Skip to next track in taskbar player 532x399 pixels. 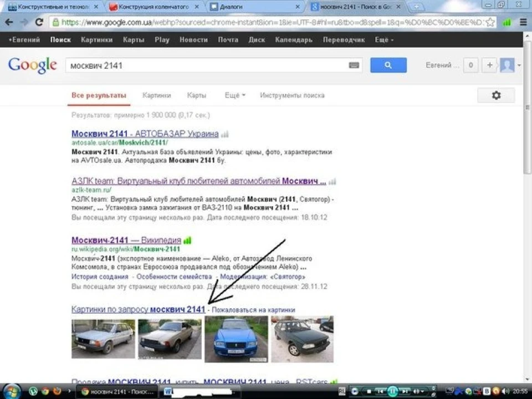pos(405,391)
